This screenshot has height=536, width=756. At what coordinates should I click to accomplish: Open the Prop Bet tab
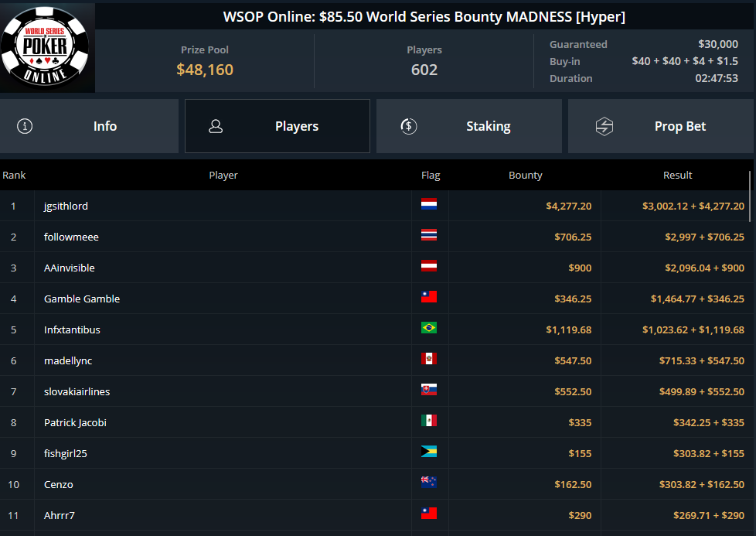coord(661,126)
